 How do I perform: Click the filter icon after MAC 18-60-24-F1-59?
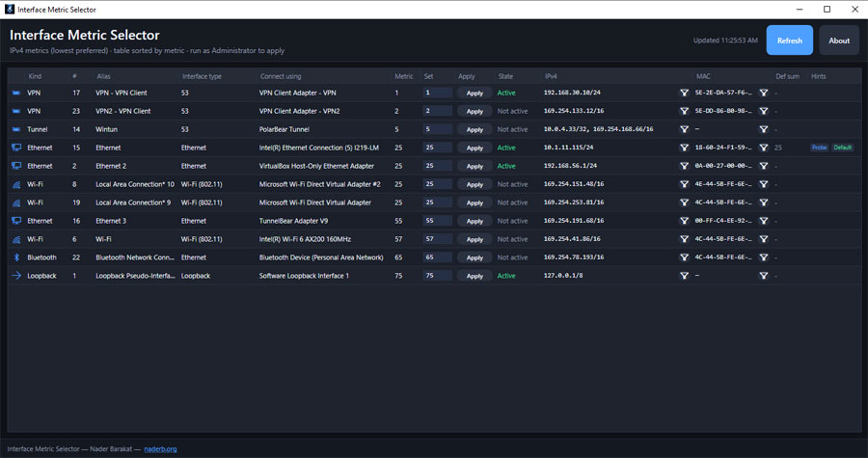764,148
